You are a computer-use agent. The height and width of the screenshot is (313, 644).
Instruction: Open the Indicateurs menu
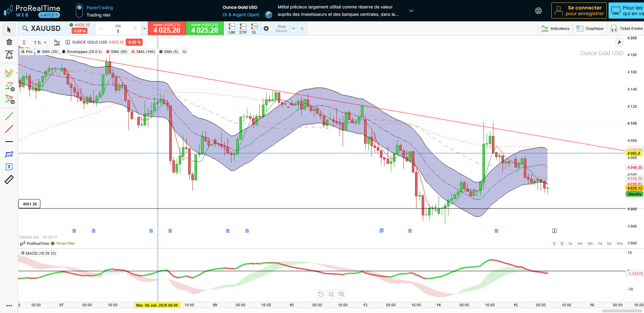556,28
